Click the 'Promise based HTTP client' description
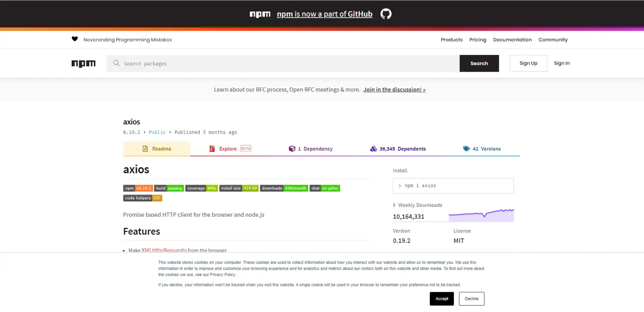644x312 pixels. 194,215
